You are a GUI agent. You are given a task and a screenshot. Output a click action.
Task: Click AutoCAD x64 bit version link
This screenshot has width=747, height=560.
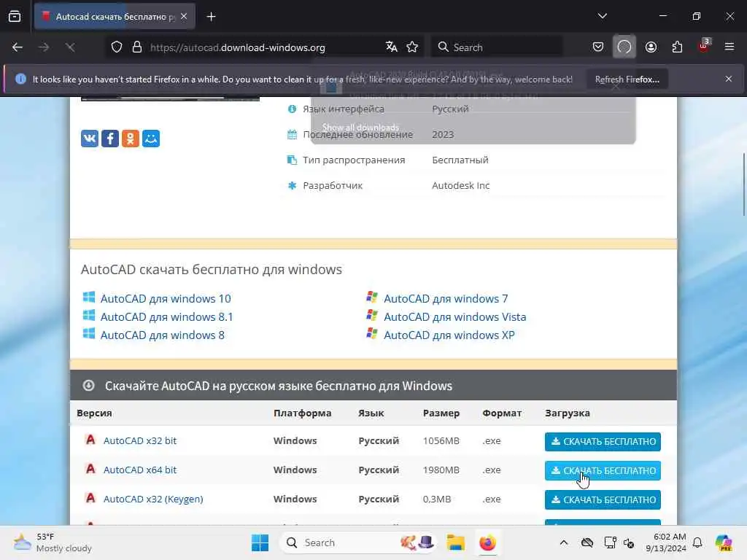coord(140,470)
